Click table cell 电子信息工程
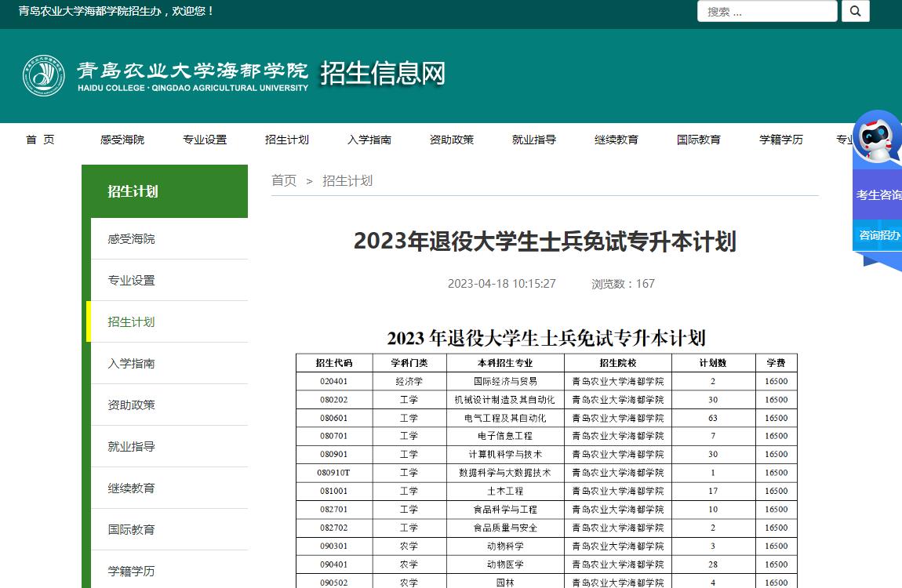The image size is (902, 588). pyautogui.click(x=505, y=436)
